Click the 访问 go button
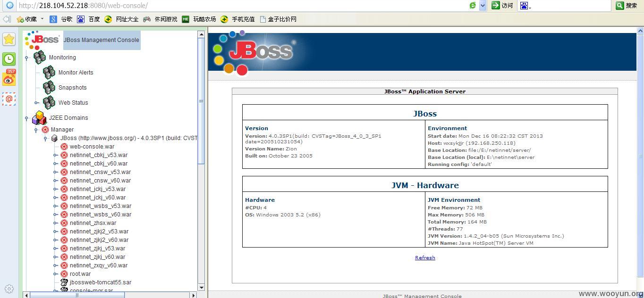Screen dimensions: 644x298 tap(502, 6)
